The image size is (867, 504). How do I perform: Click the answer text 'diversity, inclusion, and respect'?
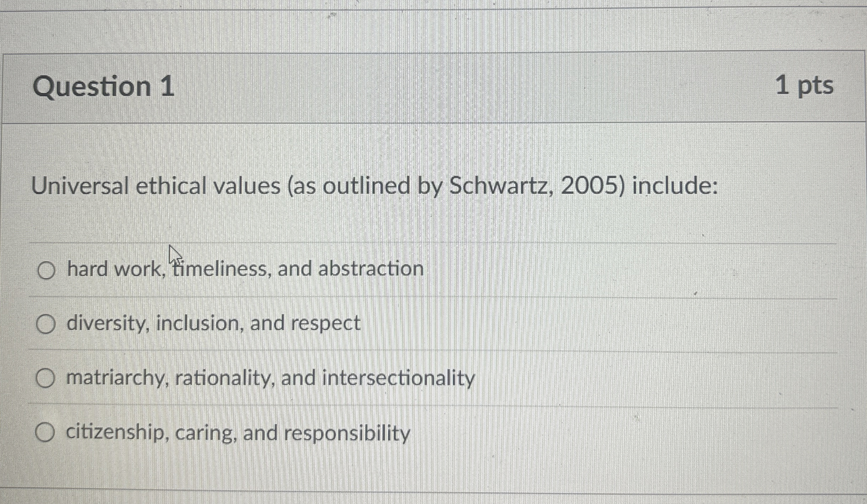click(x=212, y=324)
